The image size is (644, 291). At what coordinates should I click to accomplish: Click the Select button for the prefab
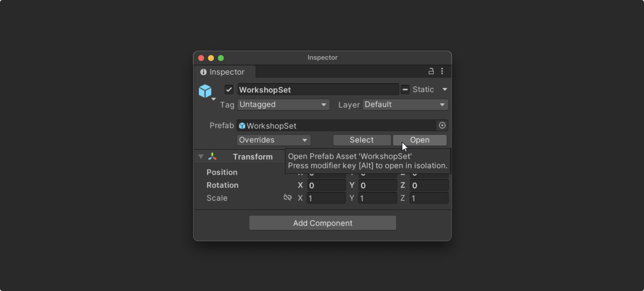pyautogui.click(x=361, y=140)
